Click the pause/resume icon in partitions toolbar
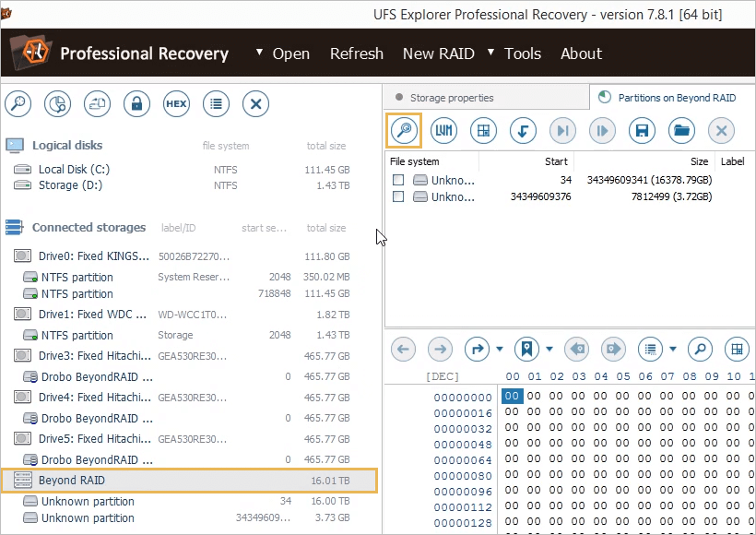The height and width of the screenshot is (535, 756). [x=602, y=130]
